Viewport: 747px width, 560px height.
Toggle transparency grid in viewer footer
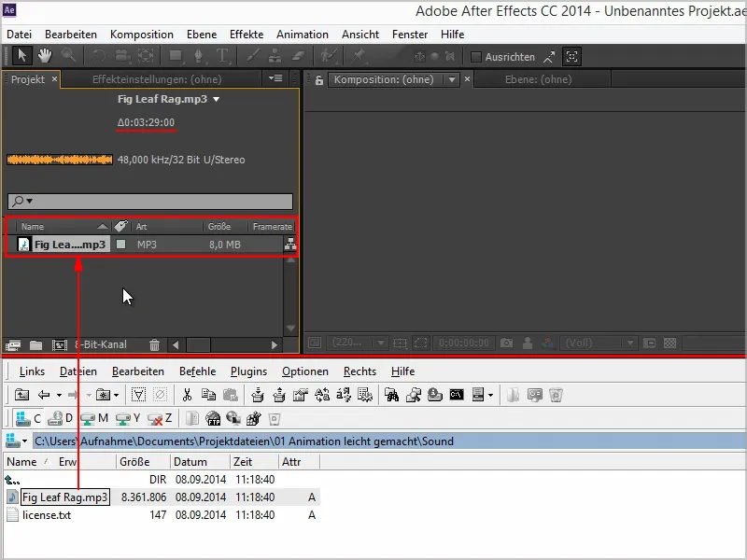pyautogui.click(x=669, y=343)
